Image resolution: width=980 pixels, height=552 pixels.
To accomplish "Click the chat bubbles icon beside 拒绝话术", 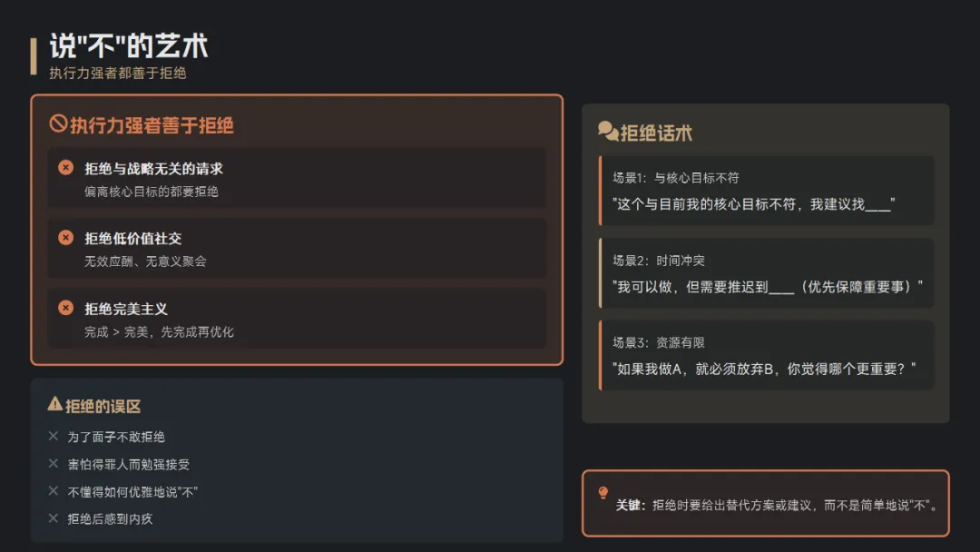I will (607, 132).
